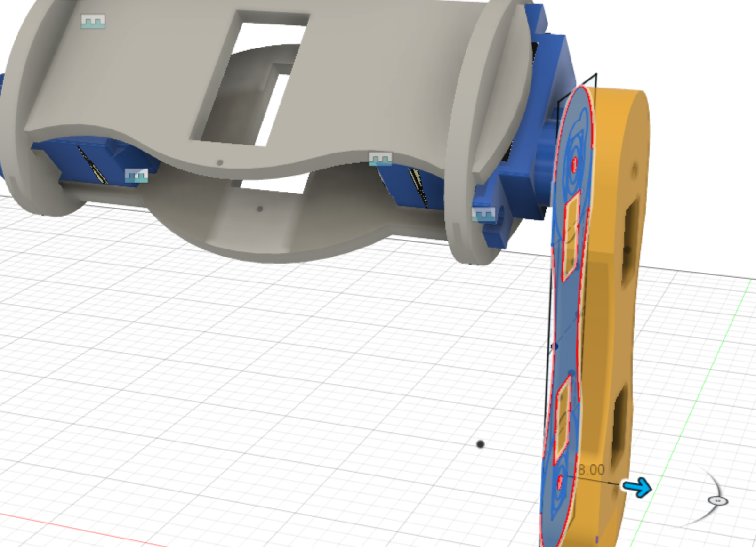Select the joint icon on the gray top plate corner

click(93, 21)
